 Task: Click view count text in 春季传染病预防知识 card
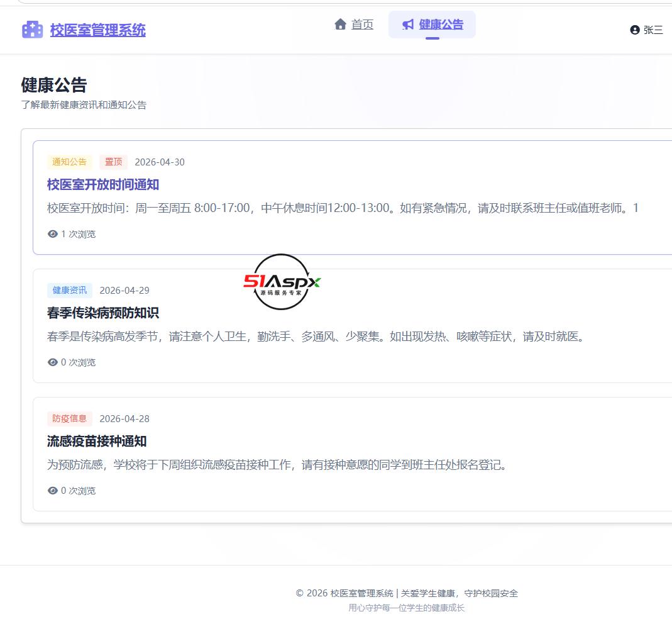79,362
